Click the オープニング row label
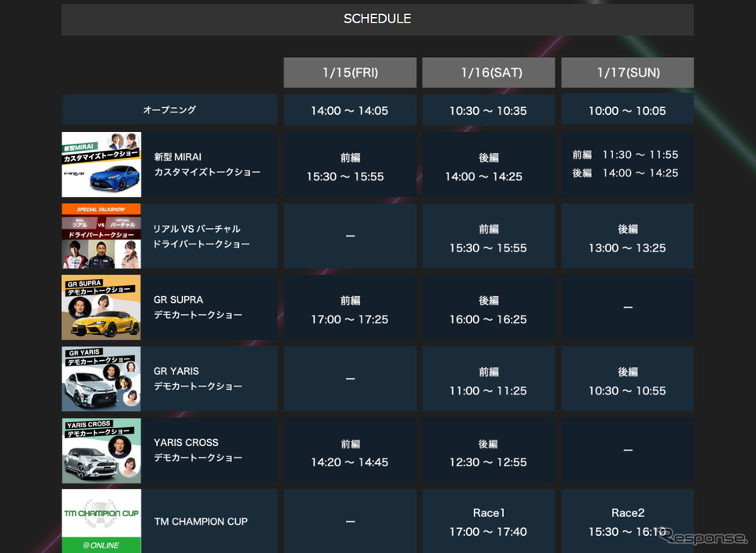756x553 pixels. point(169,110)
